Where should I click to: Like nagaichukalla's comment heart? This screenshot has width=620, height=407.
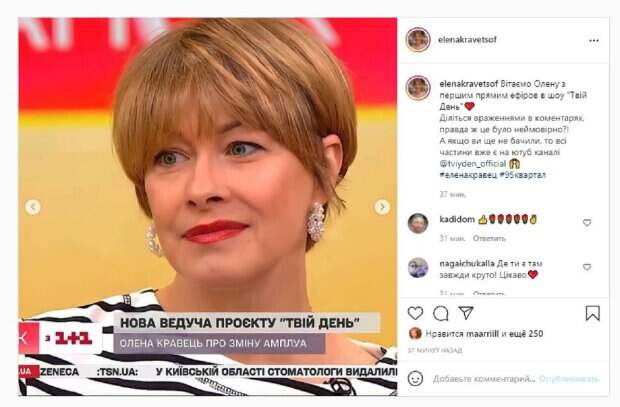pyautogui.click(x=587, y=267)
